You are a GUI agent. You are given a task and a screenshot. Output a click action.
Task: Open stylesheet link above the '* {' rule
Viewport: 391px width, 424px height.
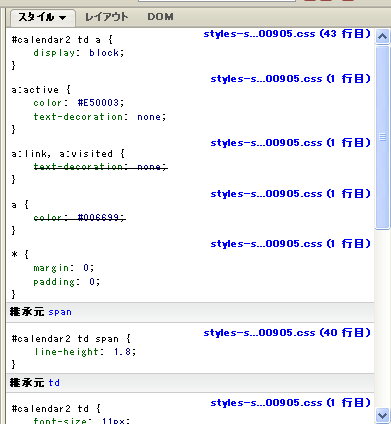point(290,244)
